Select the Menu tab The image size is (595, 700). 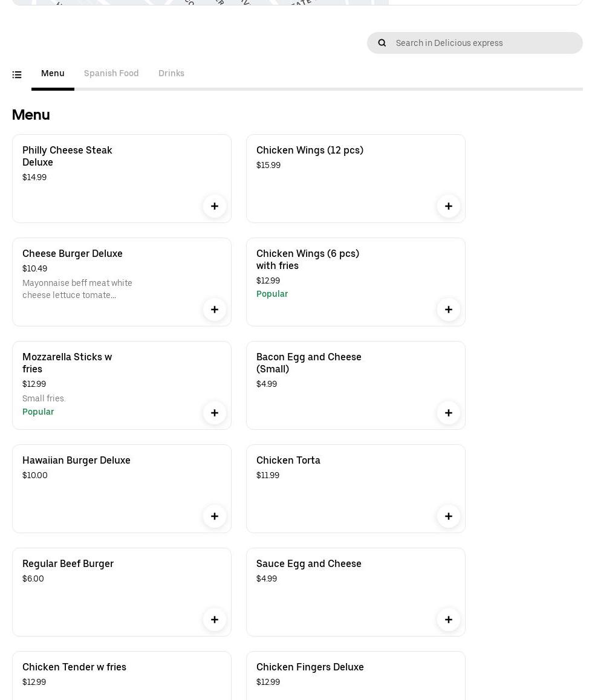click(x=53, y=73)
